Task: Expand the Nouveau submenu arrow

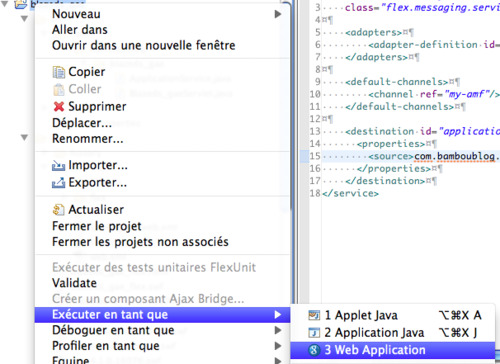Action: pyautogui.click(x=278, y=14)
